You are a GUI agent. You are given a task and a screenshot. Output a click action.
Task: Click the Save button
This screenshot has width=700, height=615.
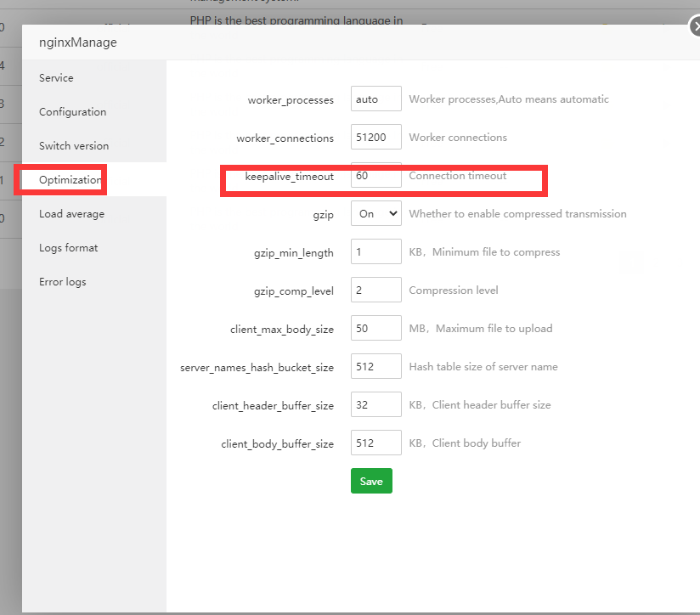371,482
